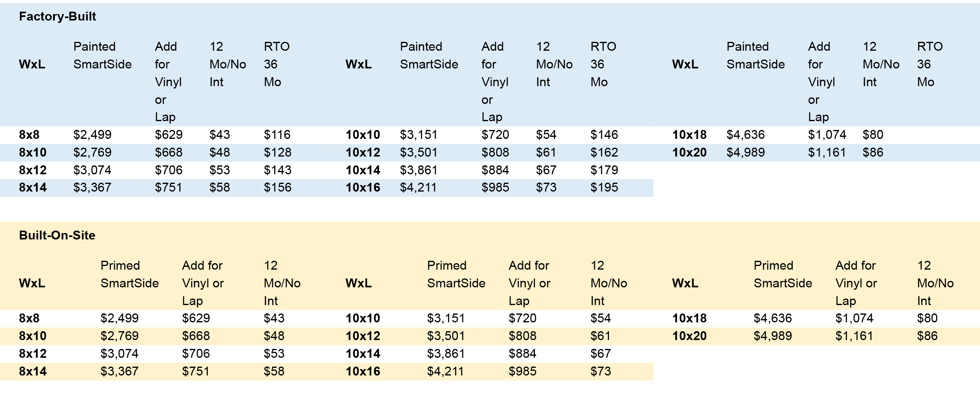Click the $2,769 price in Factory-Built 8x10 row

pyautogui.click(x=92, y=153)
